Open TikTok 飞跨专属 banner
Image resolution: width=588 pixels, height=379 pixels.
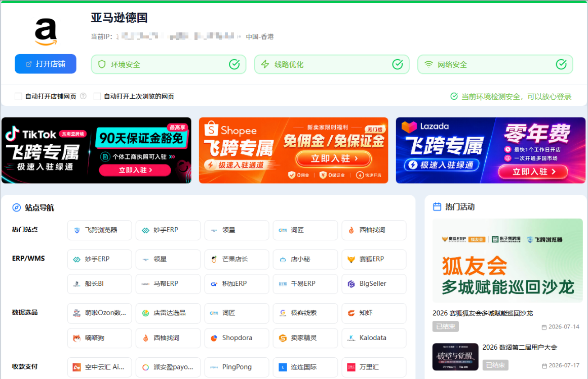[x=96, y=150]
